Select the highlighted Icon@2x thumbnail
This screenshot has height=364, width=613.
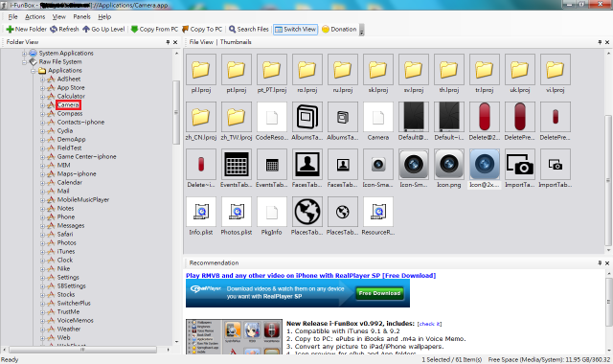(x=484, y=164)
